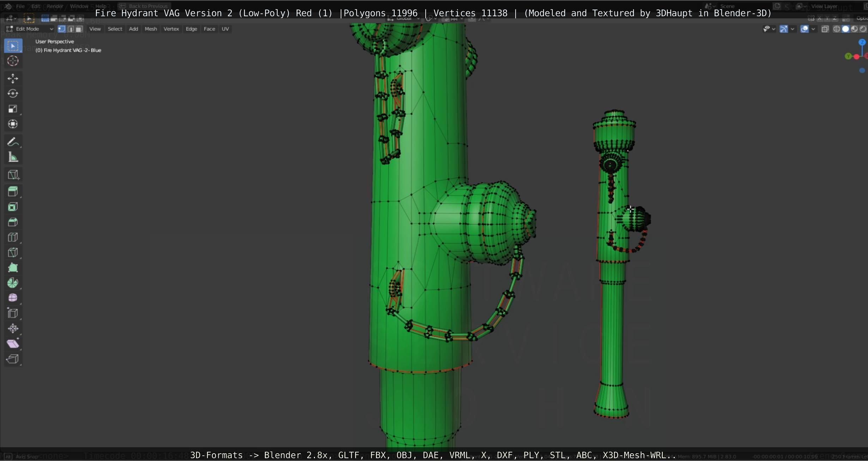The width and height of the screenshot is (868, 461).
Task: Open the Vertex menu
Action: tap(171, 29)
